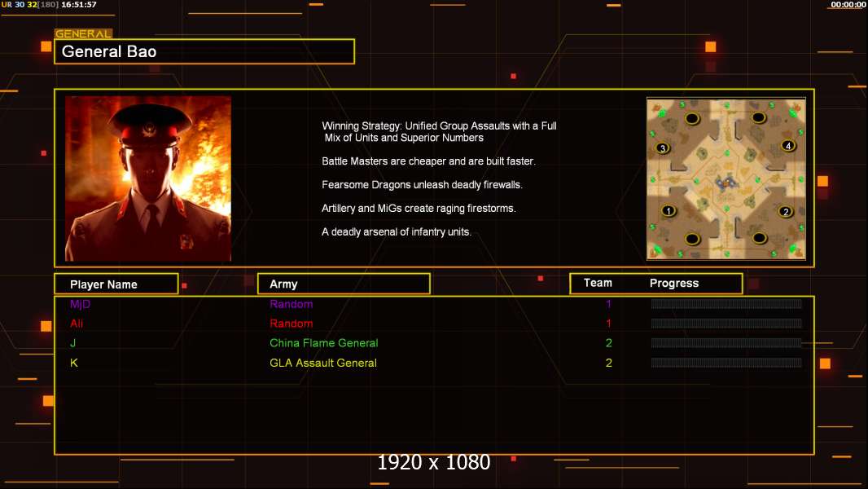Click J's loading progress bar

[726, 343]
